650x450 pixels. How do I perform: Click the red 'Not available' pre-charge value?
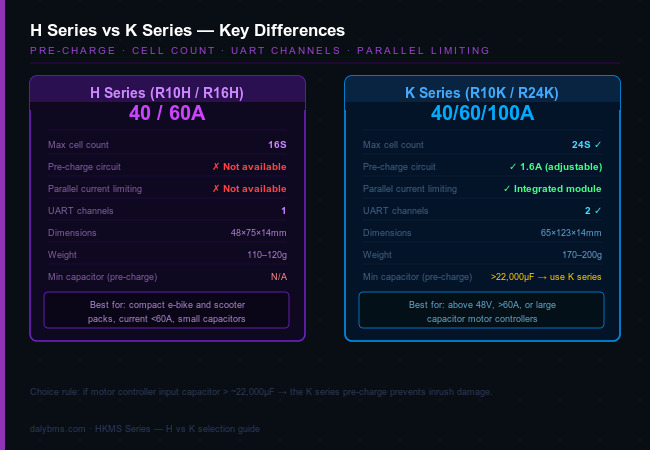click(x=249, y=166)
